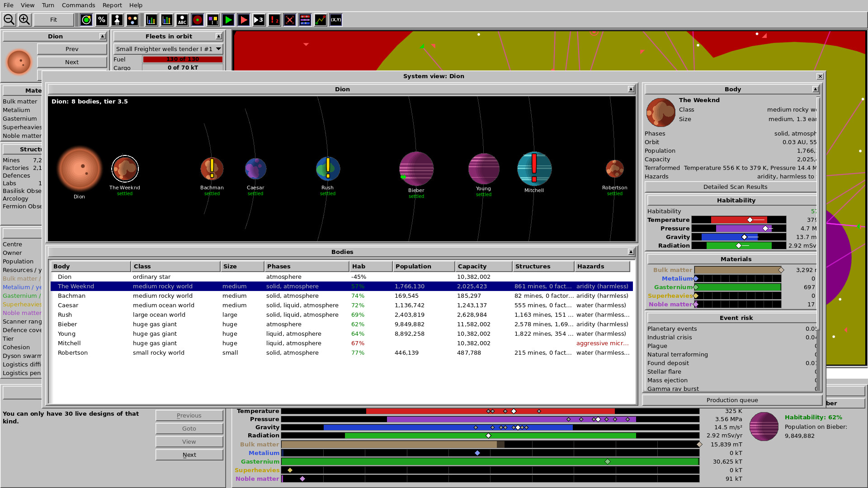This screenshot has width=868, height=488.
Task: Click the Temperature habitability bar in Body panel
Action: point(739,220)
